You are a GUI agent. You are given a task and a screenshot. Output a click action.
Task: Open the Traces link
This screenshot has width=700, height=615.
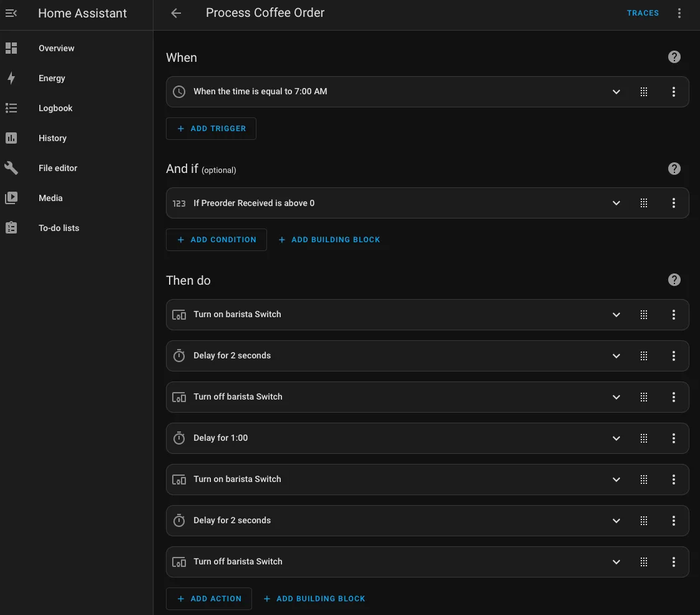click(x=643, y=13)
